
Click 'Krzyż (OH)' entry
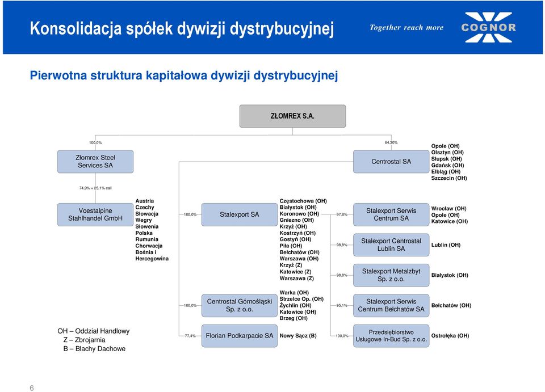(293, 226)
